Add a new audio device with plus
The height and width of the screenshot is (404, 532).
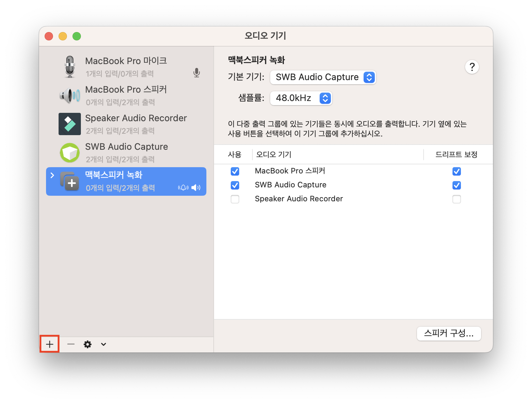[50, 344]
